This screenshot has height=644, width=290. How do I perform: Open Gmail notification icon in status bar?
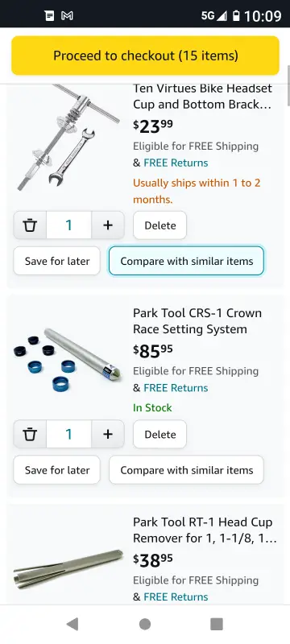coord(67,16)
